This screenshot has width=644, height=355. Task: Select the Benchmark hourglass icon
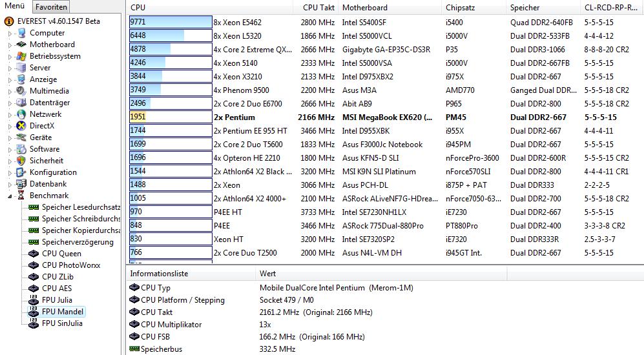[21, 196]
